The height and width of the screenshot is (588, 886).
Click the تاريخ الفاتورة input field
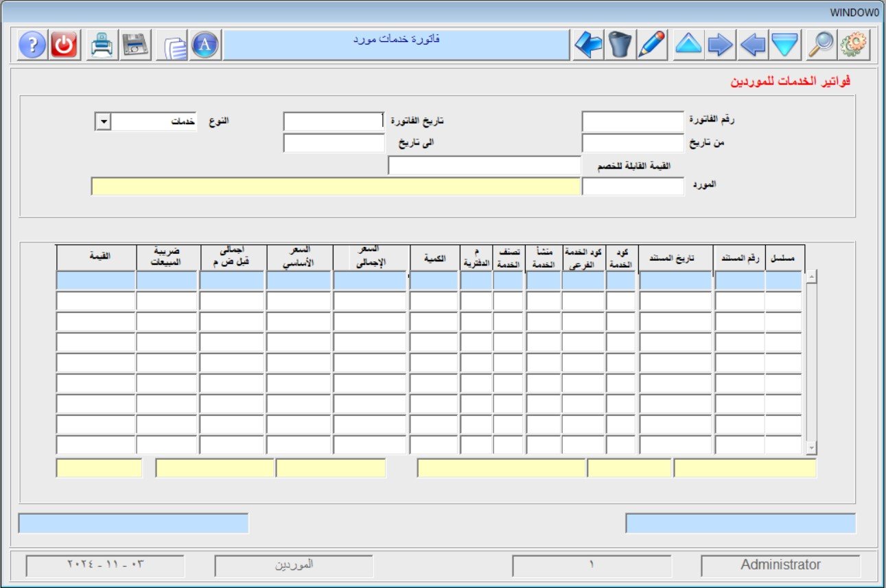pos(334,122)
